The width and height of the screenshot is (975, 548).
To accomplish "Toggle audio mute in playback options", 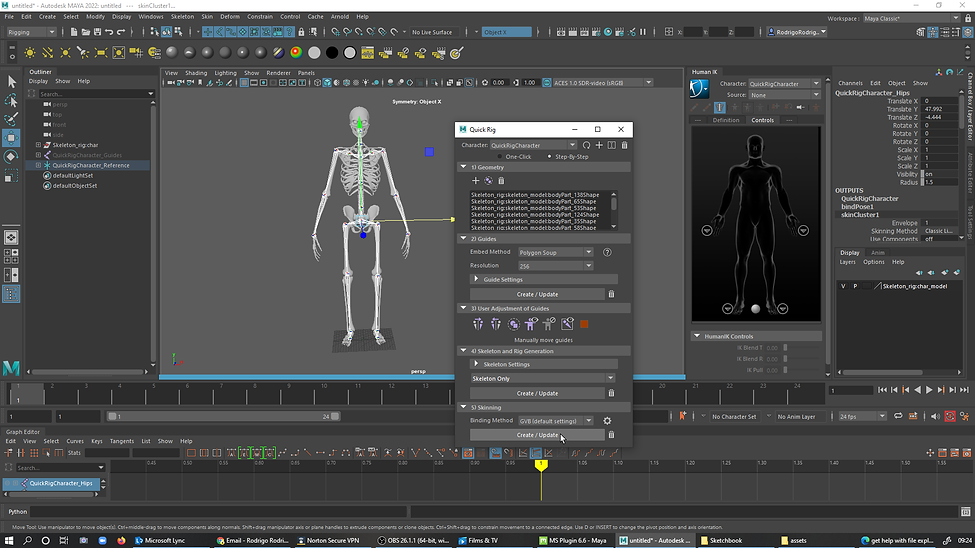I will pos(935,416).
